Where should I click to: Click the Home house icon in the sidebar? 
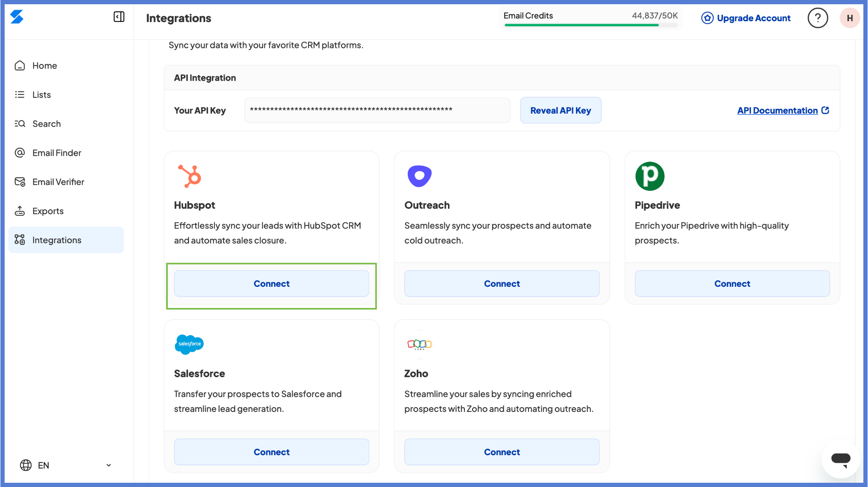pyautogui.click(x=19, y=65)
